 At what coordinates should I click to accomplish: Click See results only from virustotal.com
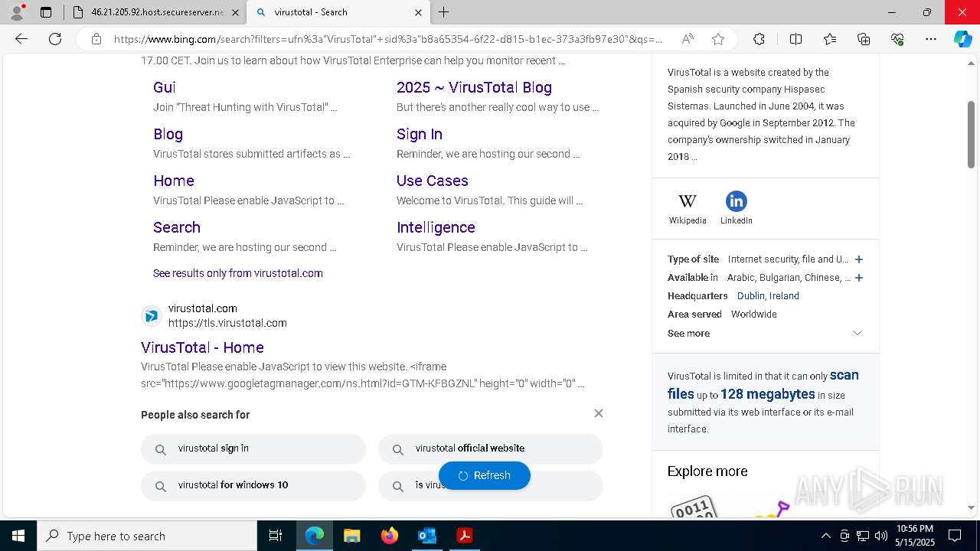point(238,273)
